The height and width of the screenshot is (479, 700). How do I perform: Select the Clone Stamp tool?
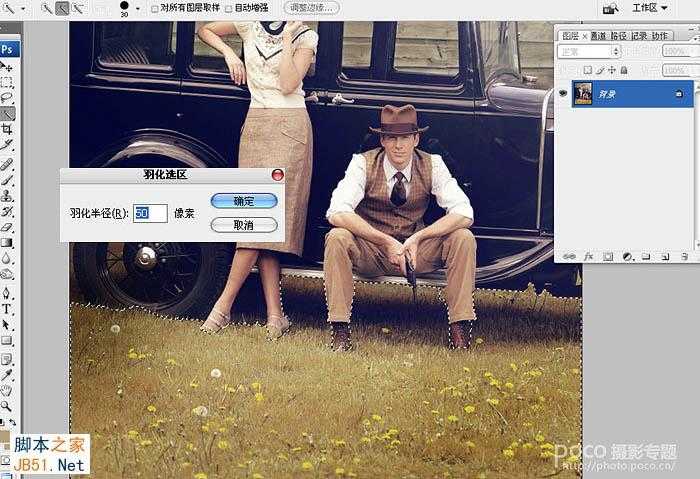pos(7,196)
